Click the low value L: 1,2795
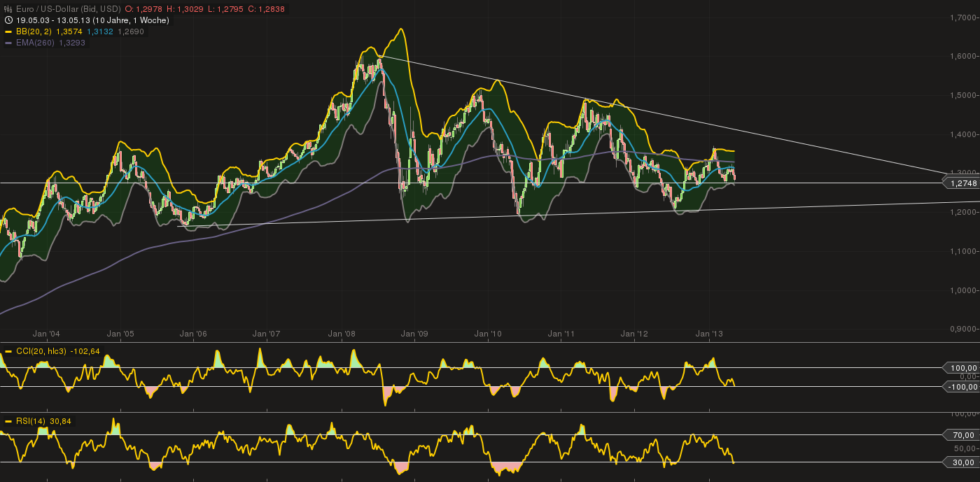This screenshot has width=980, height=482. (x=225, y=9)
